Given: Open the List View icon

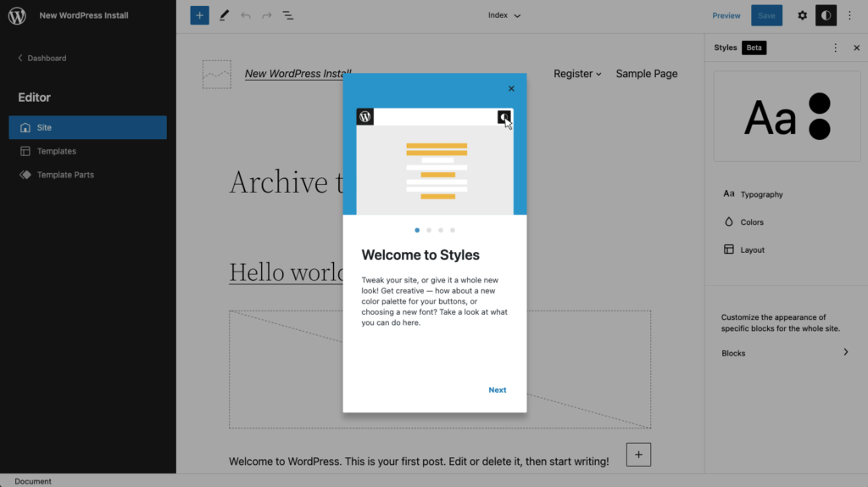Looking at the screenshot, I should 288,15.
